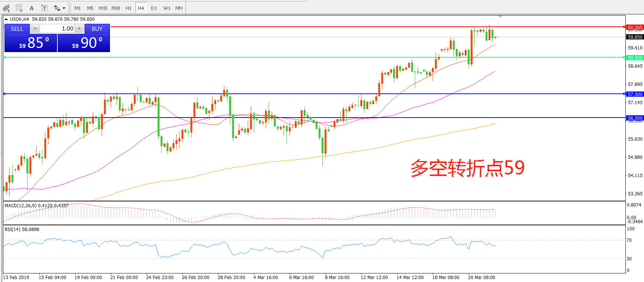Click the chart shift marker triangle
The height and width of the screenshot is (282, 644).
coord(500,17)
